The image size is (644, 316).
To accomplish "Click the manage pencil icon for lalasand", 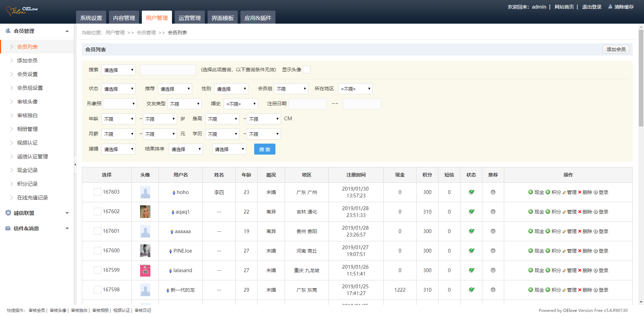I will [x=564, y=270].
